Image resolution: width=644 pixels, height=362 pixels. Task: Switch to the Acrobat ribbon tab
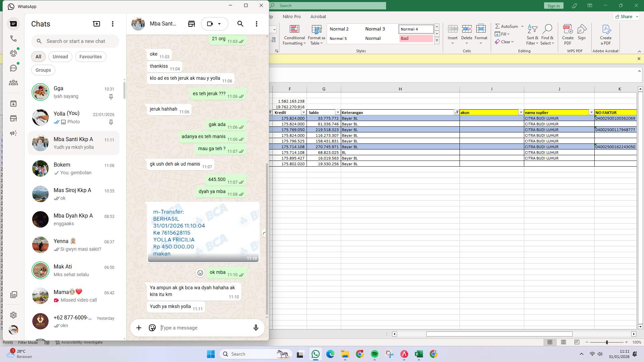pyautogui.click(x=318, y=16)
